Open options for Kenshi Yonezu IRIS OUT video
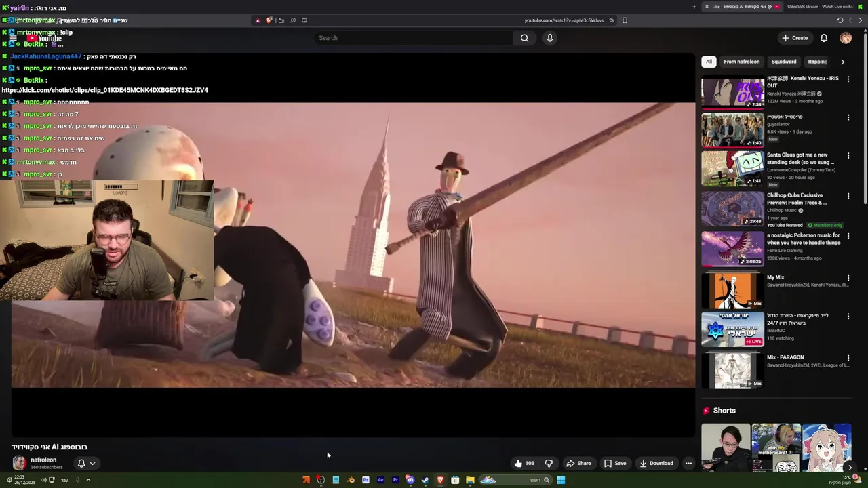 pos(848,78)
